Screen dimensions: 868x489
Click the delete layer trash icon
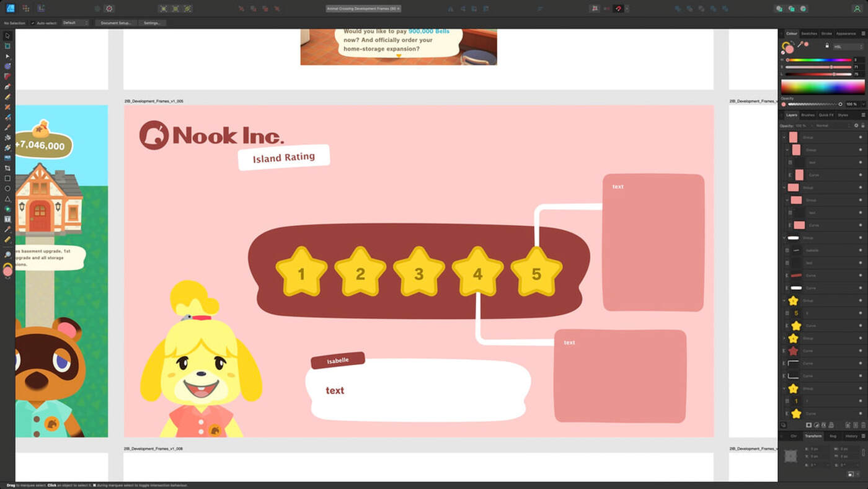point(864,425)
